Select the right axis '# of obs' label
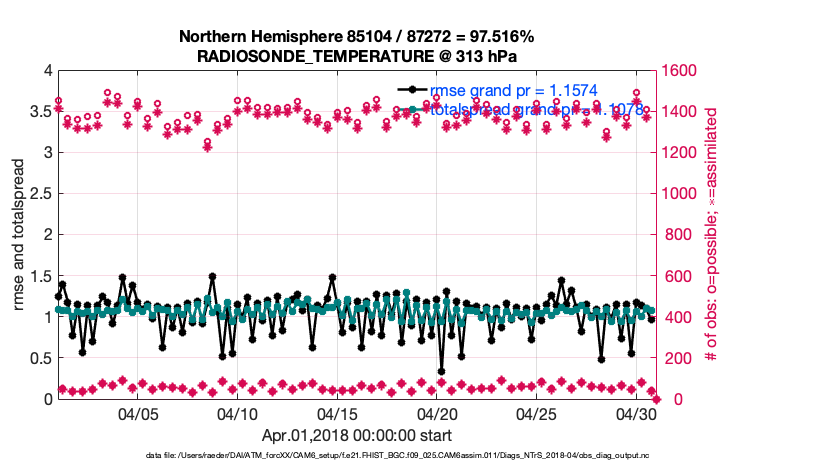 [x=712, y=235]
